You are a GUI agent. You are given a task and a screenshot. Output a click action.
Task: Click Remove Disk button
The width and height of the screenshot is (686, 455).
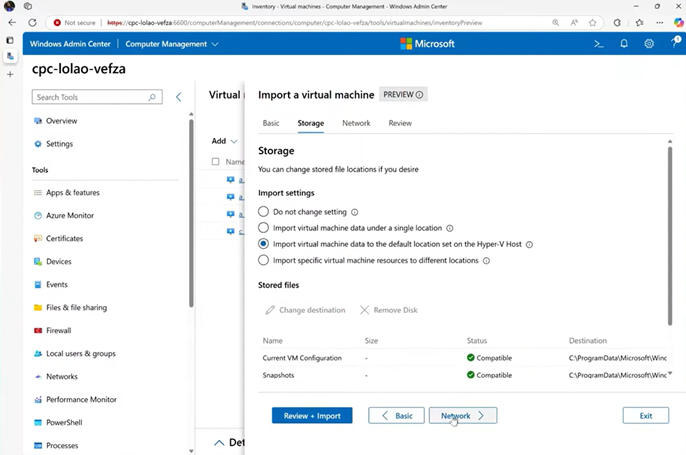[x=388, y=310]
